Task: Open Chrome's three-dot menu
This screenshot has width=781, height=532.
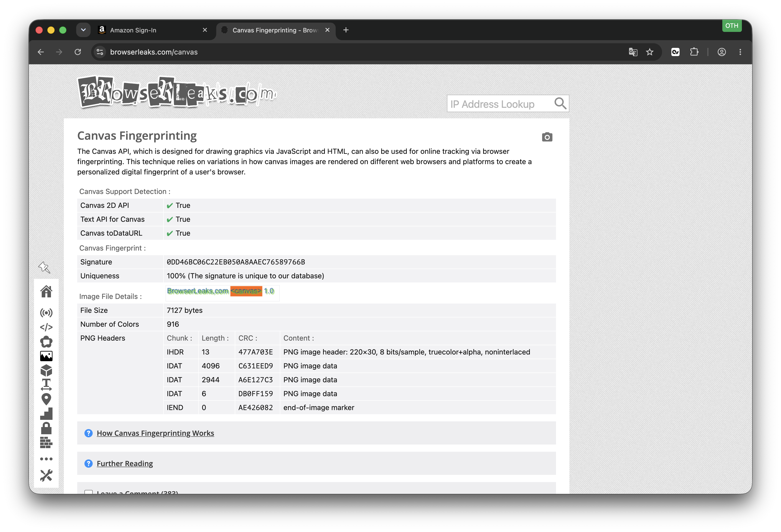Action: [x=740, y=52]
